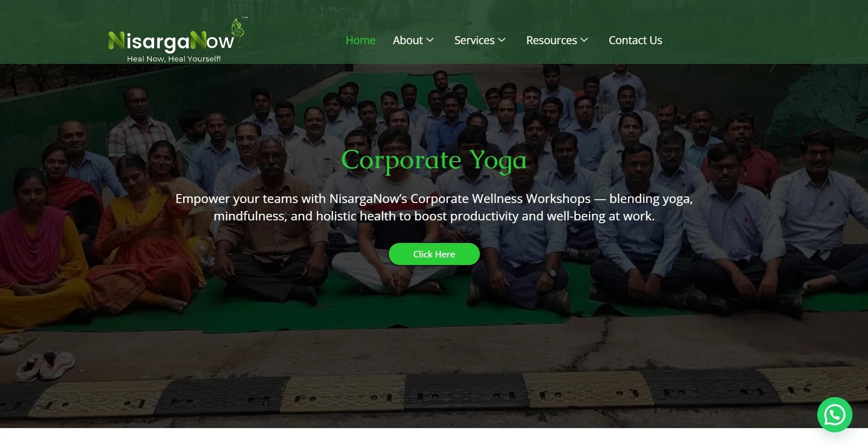Image resolution: width=868 pixels, height=445 pixels.
Task: Select the Resources menu label
Action: pyautogui.click(x=551, y=40)
